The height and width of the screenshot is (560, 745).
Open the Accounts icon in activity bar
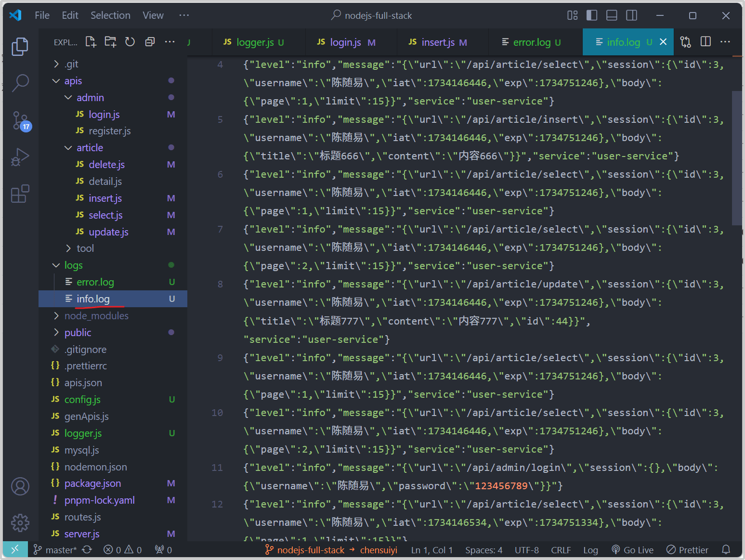(20, 486)
